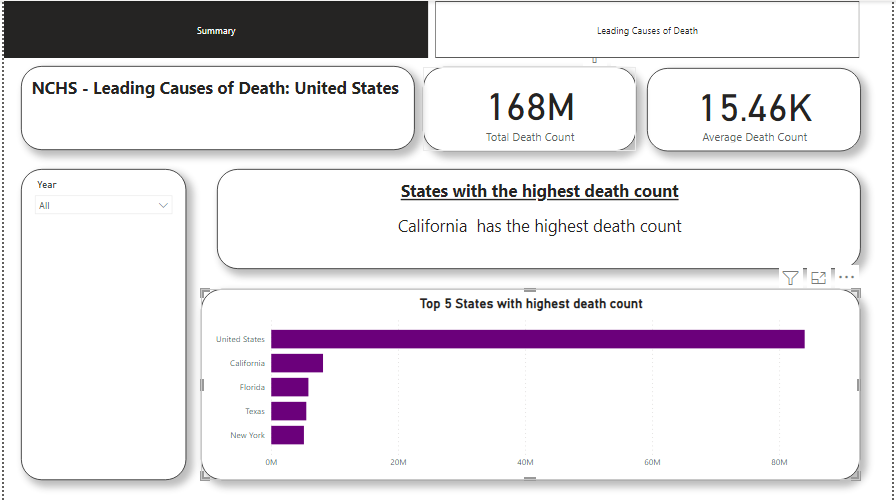Click the 'States with the highest death count' heading

click(539, 191)
